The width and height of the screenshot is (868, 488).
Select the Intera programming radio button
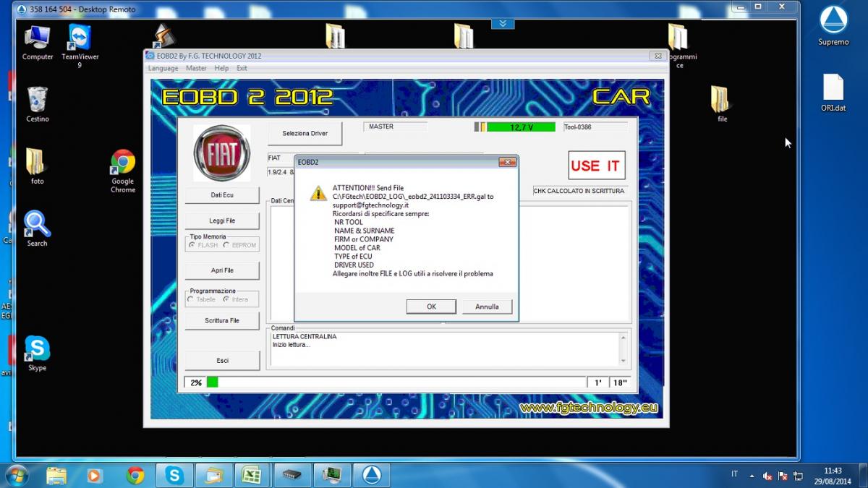click(x=226, y=299)
